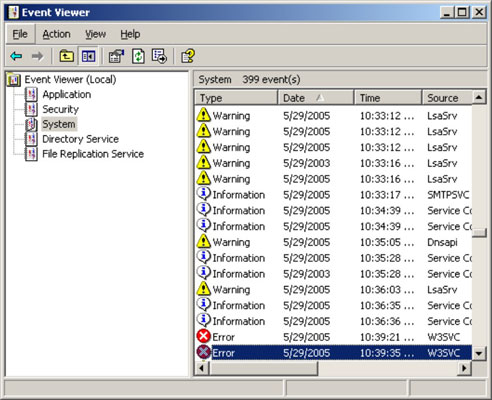Click the File Replication Service log icon
Viewport: 492px width, 400px height.
(31, 154)
